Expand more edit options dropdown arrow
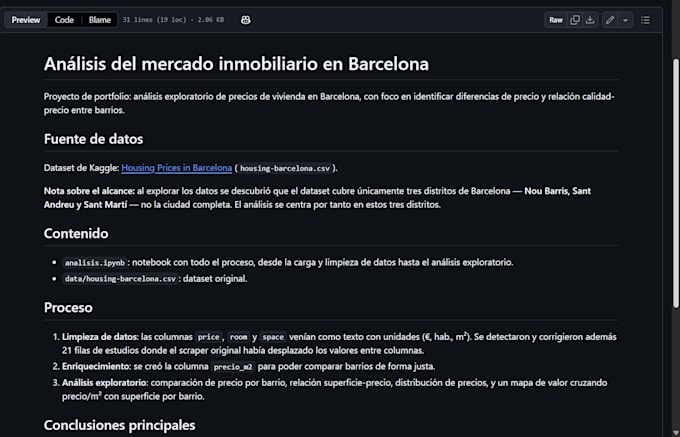 click(625, 20)
